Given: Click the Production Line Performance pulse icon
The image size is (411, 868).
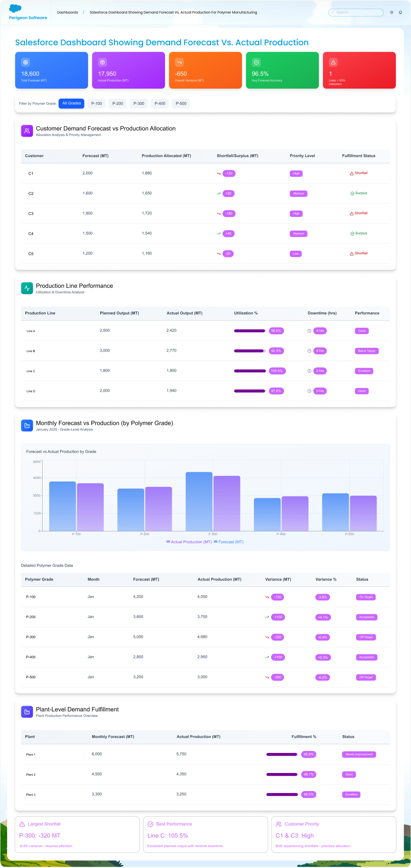Looking at the screenshot, I should click(27, 288).
